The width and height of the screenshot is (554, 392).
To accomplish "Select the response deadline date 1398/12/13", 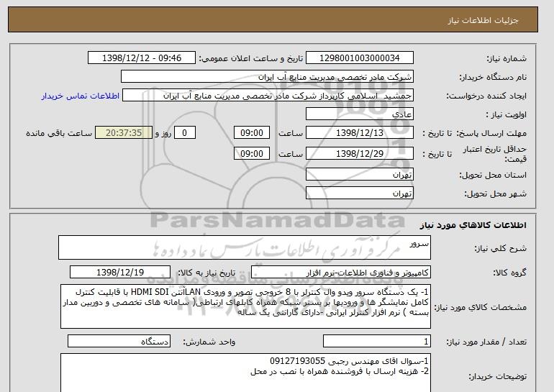I will click(359, 133).
